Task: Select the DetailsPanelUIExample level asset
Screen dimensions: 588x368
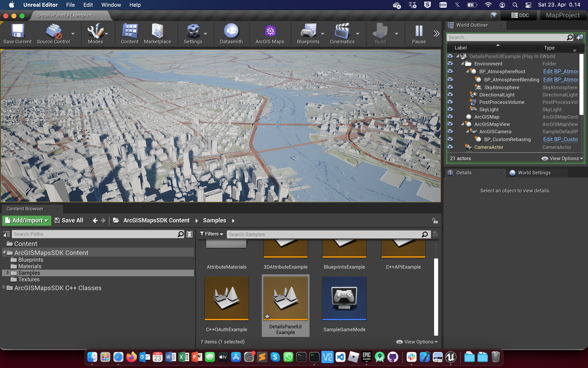Action: pos(285,306)
